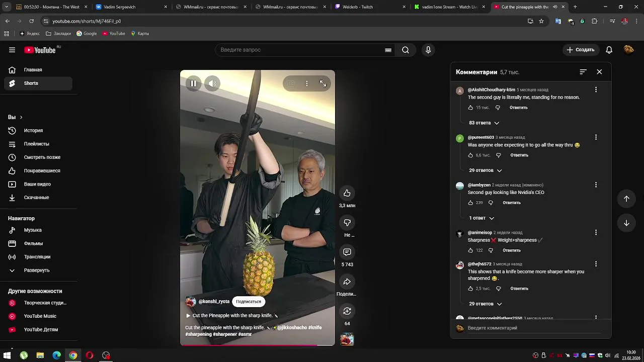The image size is (644, 362).
Task: Click the search magnifier button
Action: pyautogui.click(x=406, y=50)
